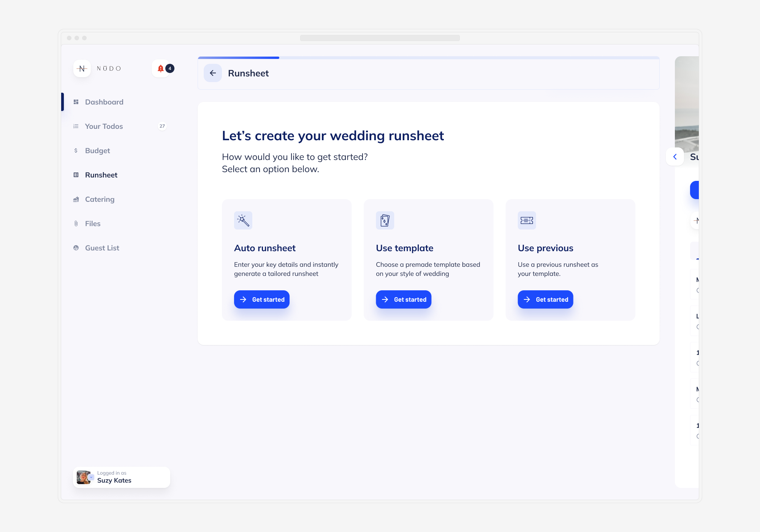Select Runsheet in the sidebar
760x532 pixels.
tap(101, 175)
